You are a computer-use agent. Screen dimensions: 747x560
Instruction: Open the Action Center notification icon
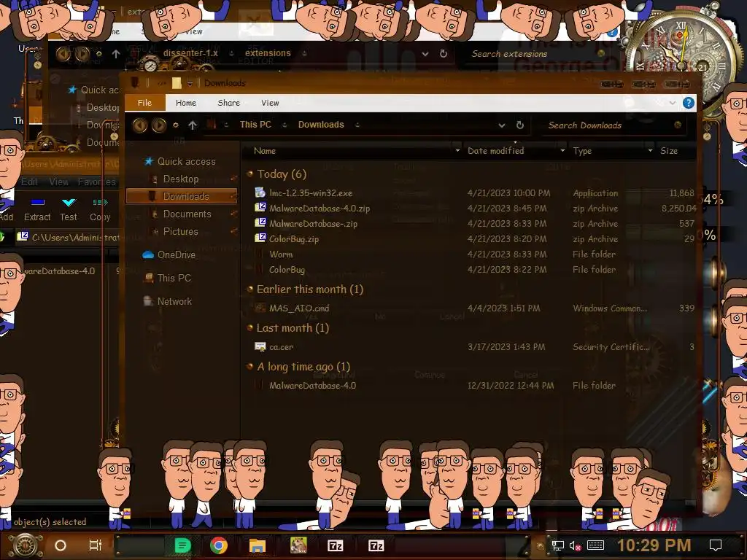tap(716, 545)
